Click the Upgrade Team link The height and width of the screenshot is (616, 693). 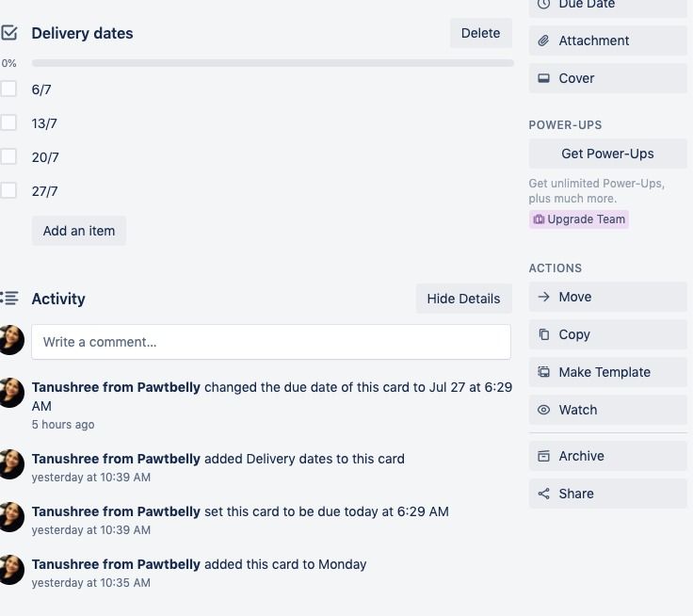click(x=578, y=219)
